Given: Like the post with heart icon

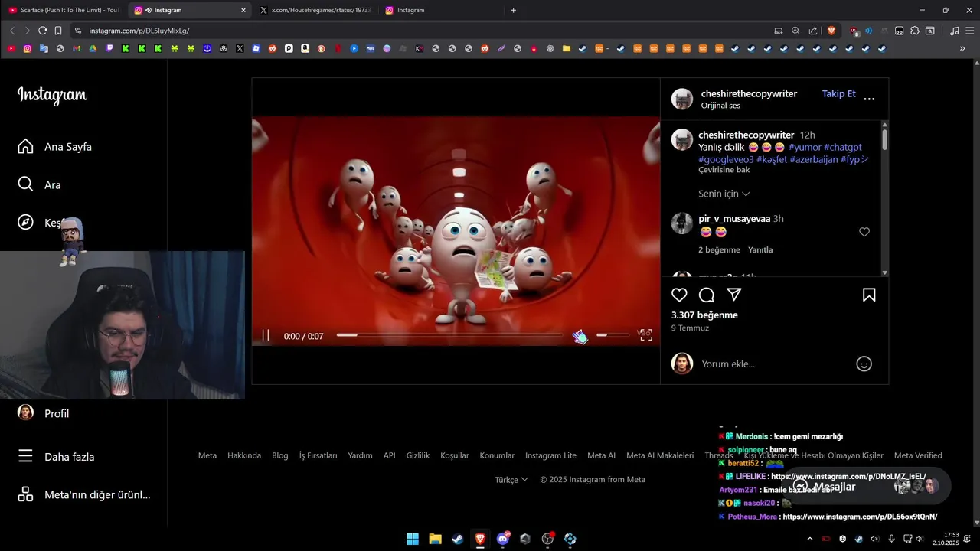Looking at the screenshot, I should (x=679, y=295).
